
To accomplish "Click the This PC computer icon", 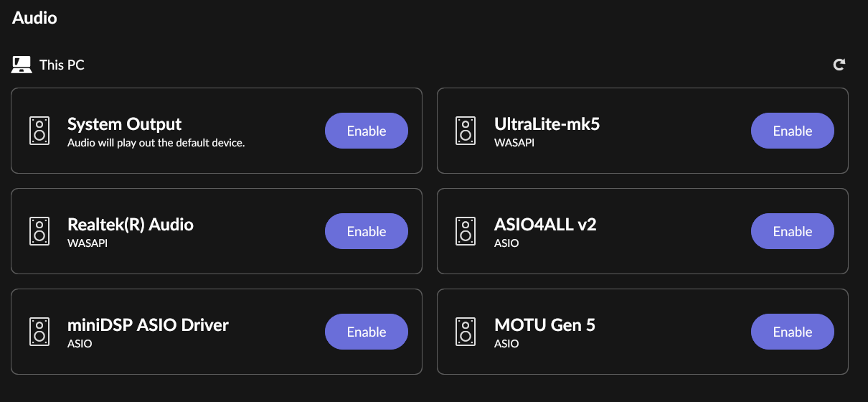I will click(22, 65).
